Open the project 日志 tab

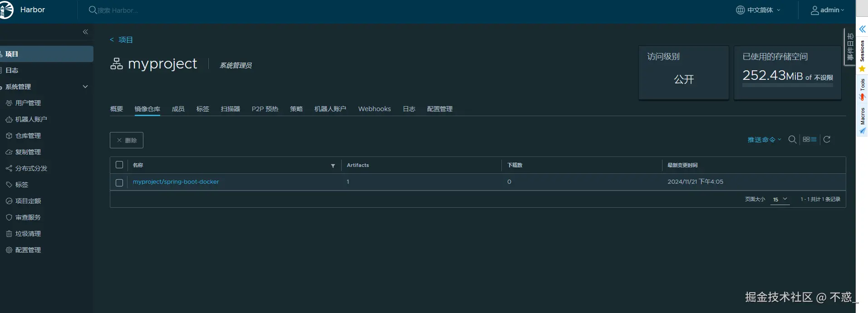[409, 109]
